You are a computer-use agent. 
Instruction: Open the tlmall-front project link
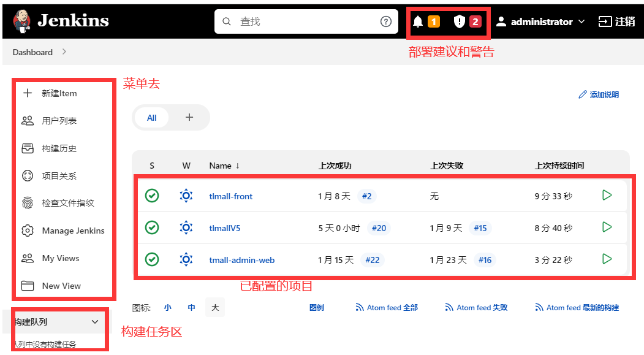[x=231, y=196]
